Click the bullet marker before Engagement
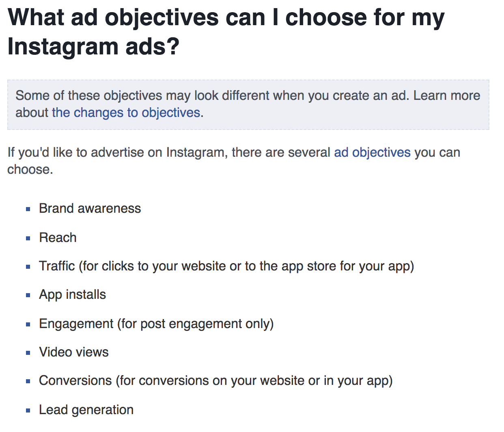Image resolution: width=504 pixels, height=432 pixels. click(28, 324)
